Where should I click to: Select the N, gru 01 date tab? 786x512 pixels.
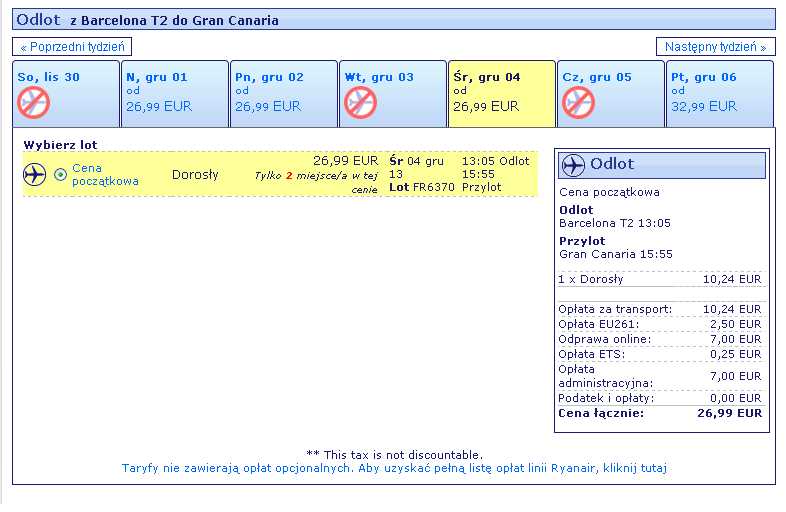[x=175, y=94]
